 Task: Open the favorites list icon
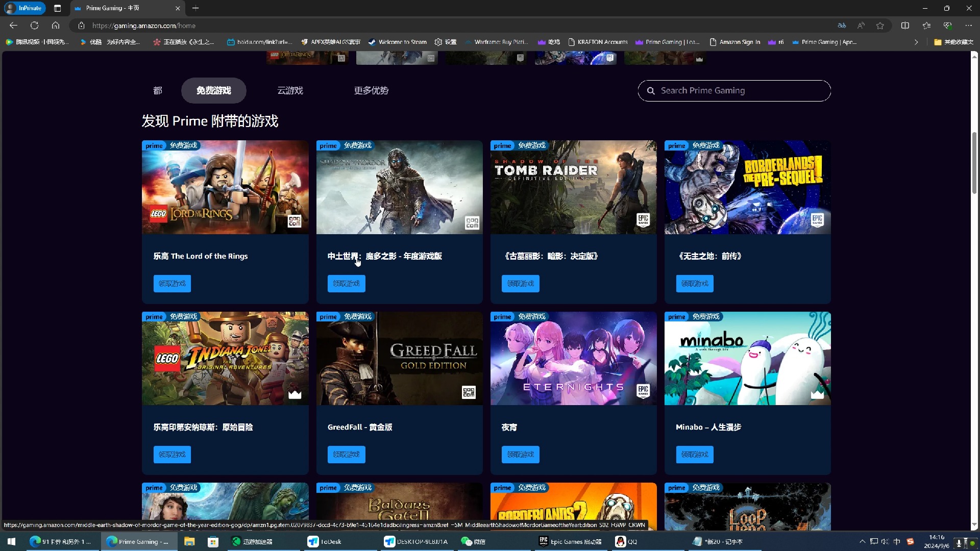point(926,26)
